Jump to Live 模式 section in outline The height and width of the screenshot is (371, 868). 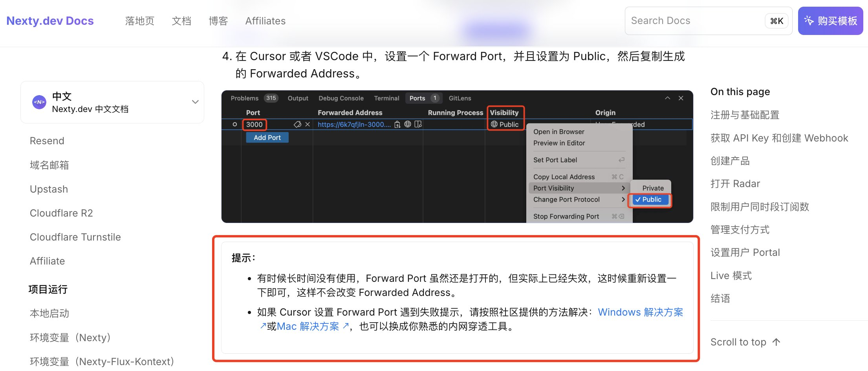click(x=731, y=275)
